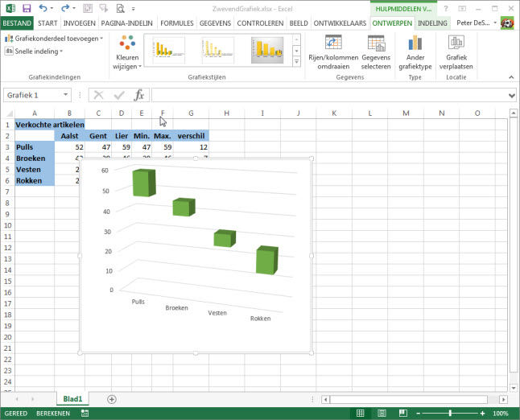Viewport: 520px width, 420px height.
Task: Click the fx insert function icon
Action: point(139,96)
